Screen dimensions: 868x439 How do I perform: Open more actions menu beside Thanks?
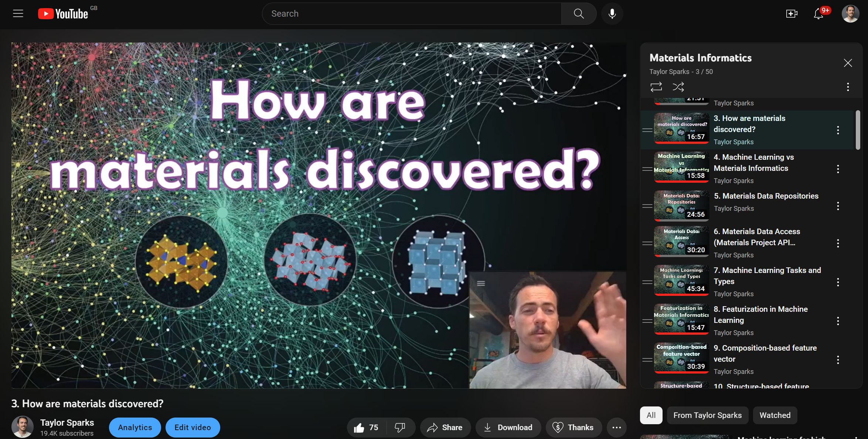(x=616, y=428)
